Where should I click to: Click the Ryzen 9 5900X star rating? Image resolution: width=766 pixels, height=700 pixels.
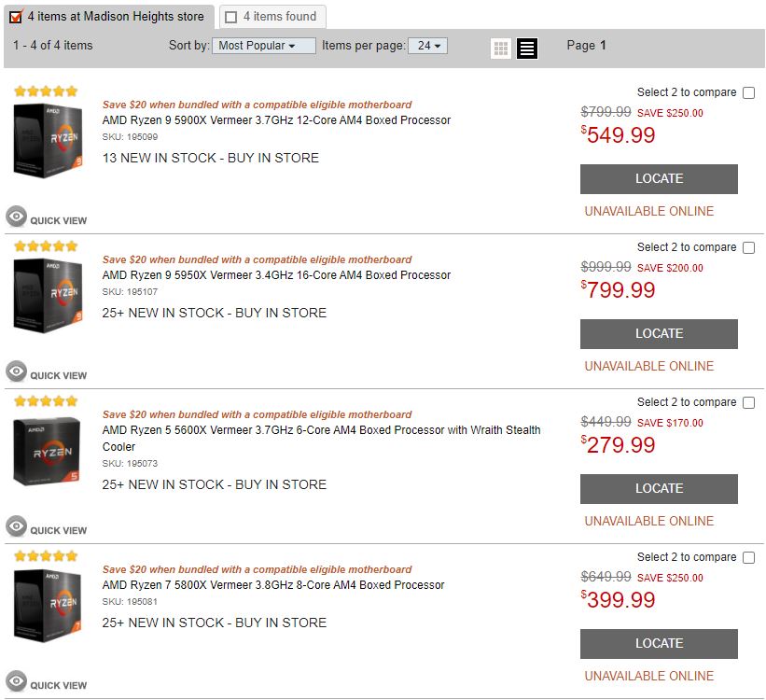pos(46,91)
